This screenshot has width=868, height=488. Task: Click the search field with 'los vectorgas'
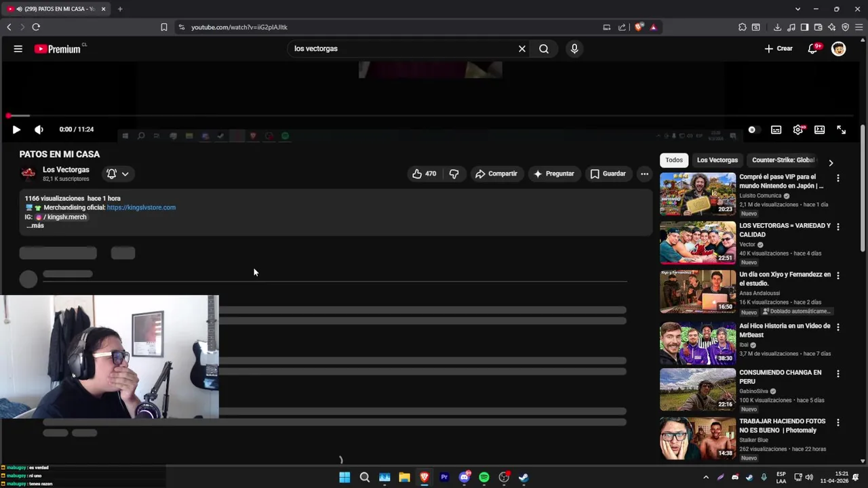pos(403,49)
